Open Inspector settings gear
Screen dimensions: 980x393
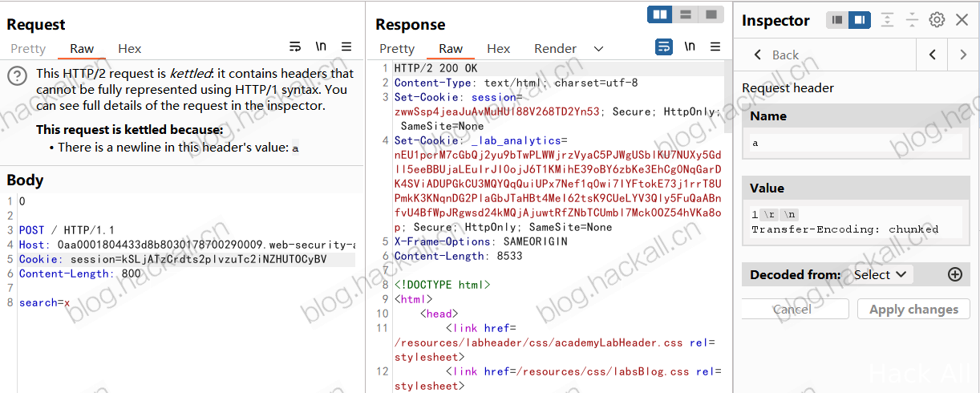937,20
